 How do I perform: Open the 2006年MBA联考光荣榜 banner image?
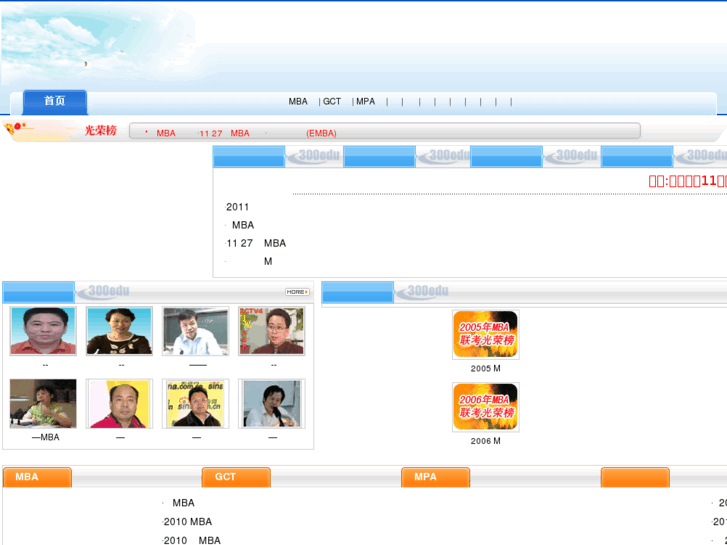(x=485, y=407)
